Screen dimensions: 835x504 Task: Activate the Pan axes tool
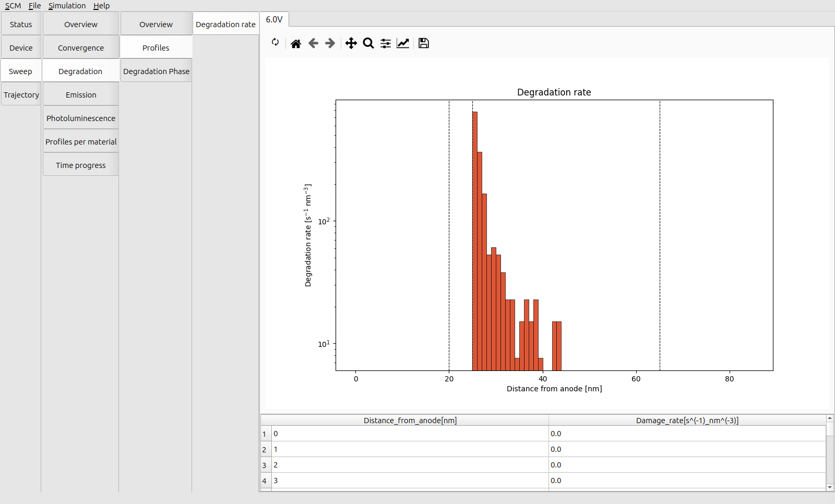pyautogui.click(x=351, y=43)
